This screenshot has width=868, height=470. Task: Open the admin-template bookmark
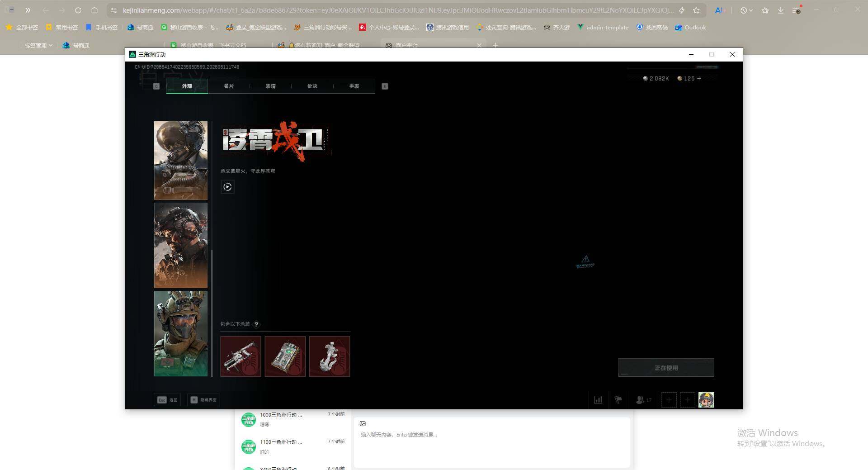tap(603, 27)
